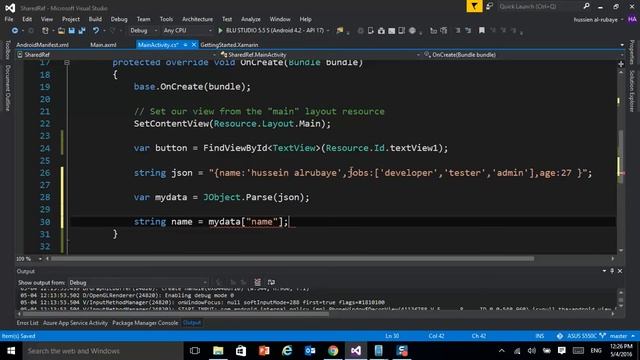Open Chrome from the taskbar
This screenshot has width=640, height=360.
333,351
